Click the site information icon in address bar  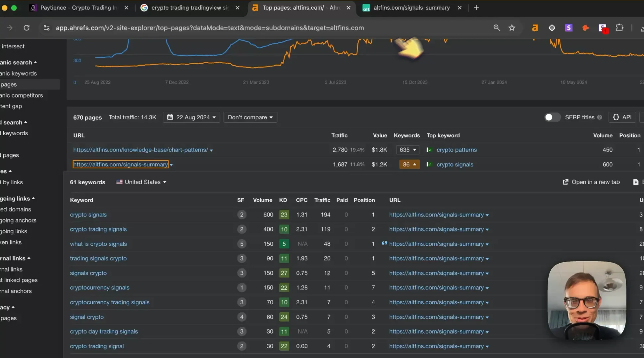pos(47,28)
